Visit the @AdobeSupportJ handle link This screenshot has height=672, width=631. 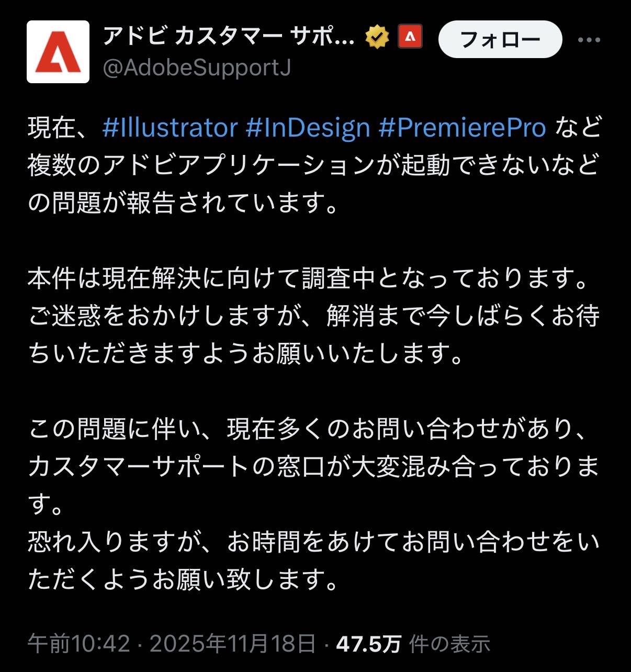197,68
